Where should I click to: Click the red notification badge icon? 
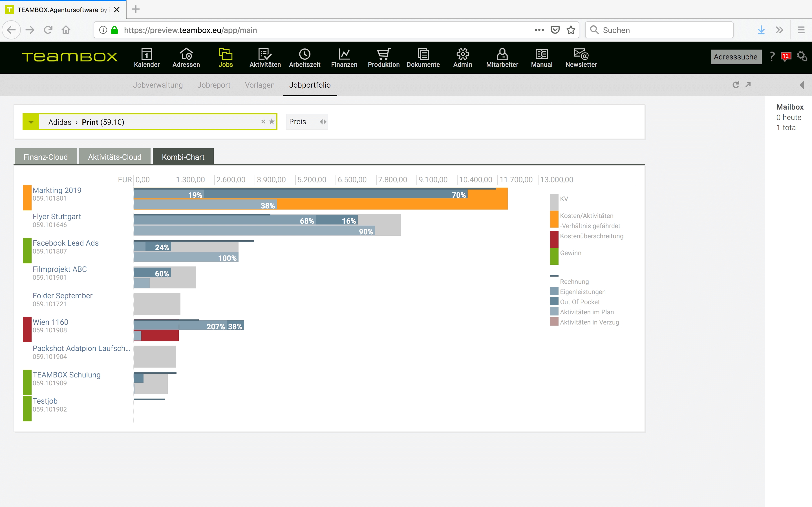tap(786, 56)
